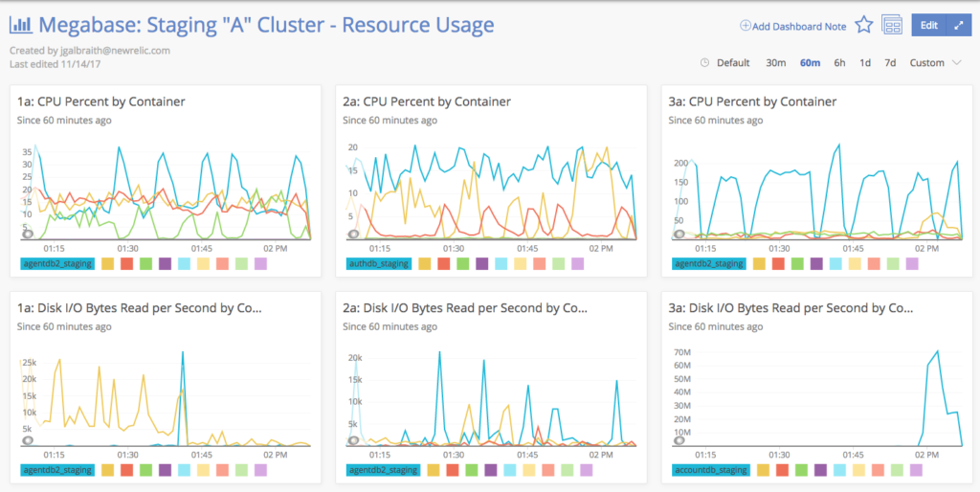Click purple legend swatch in 2a CPU chart

(482, 264)
